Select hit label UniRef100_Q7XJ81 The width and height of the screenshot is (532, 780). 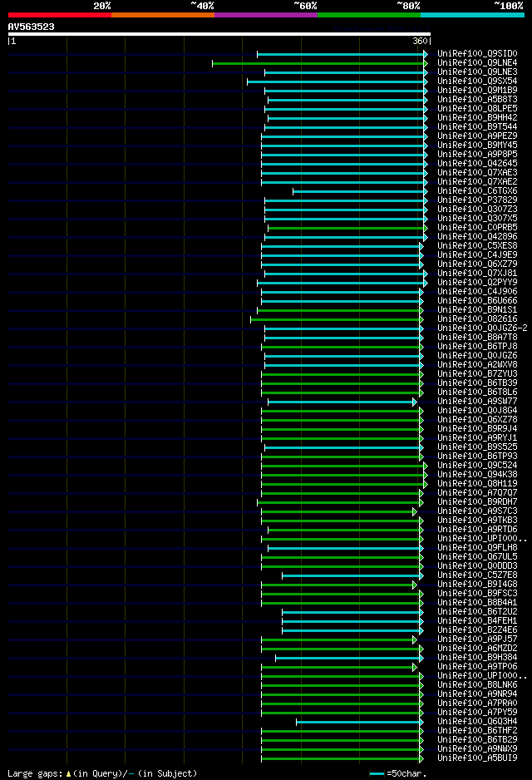(x=477, y=273)
